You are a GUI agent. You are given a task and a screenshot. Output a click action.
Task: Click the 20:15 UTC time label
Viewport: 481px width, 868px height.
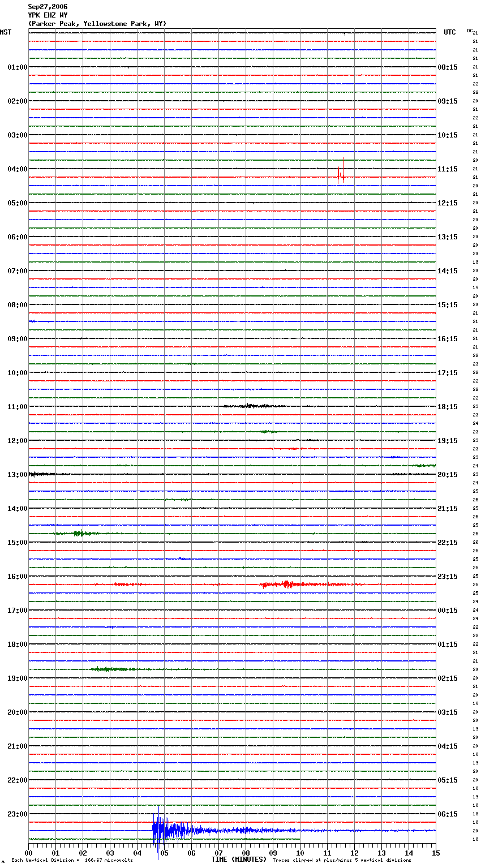pos(448,475)
